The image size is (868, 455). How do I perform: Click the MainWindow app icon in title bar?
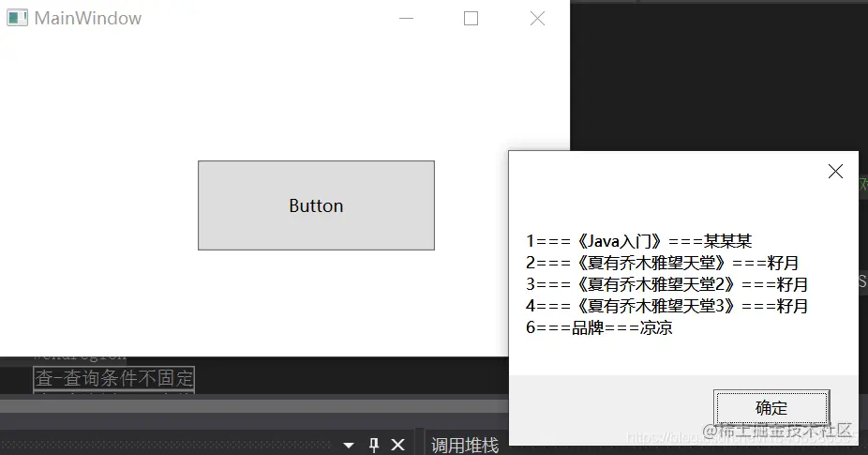17,18
